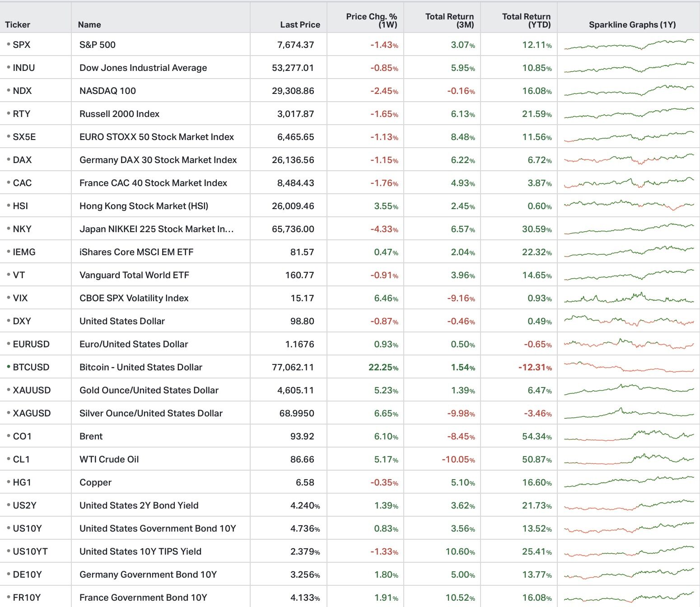The image size is (700, 607).
Task: Select the XAUUSD ticker
Action: pos(32,390)
